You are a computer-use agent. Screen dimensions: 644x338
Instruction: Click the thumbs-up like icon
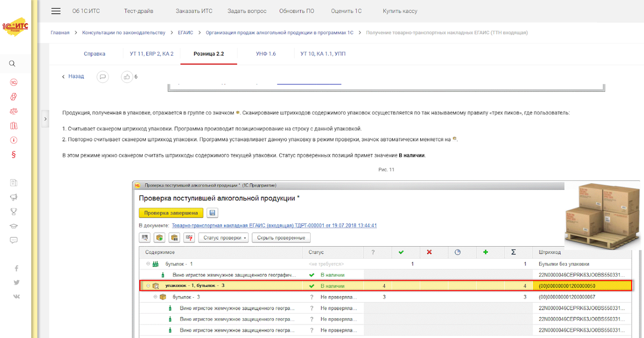[127, 77]
